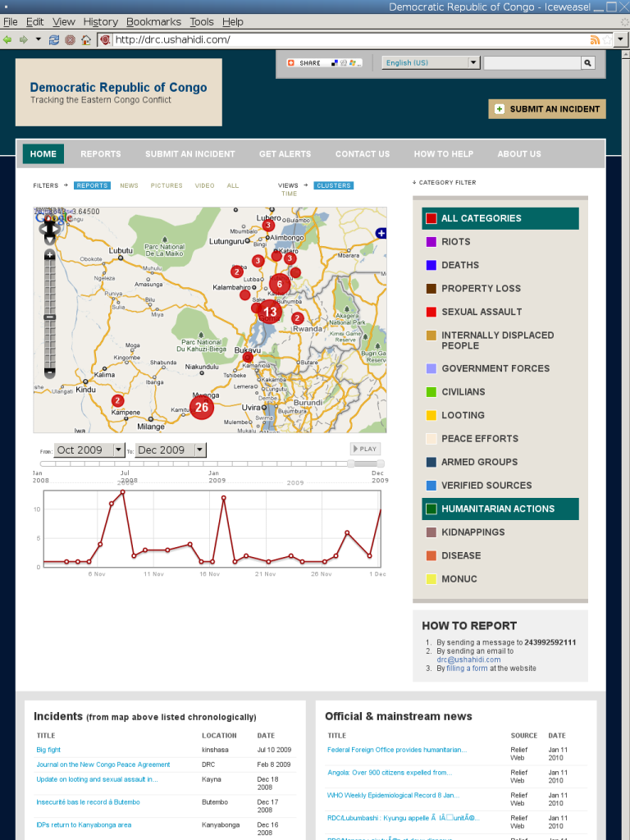
Task: Open the blue layer switcher plus icon on map
Action: pos(381,234)
